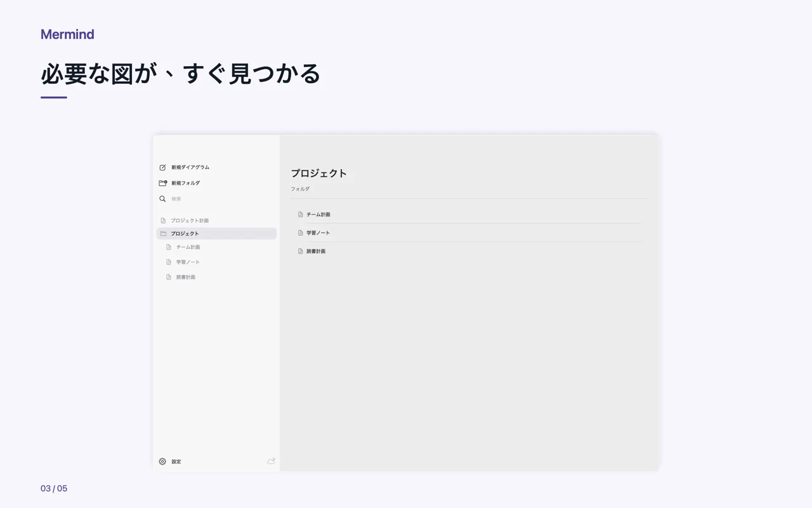
Task: Click the cloud sync icon at sidebar bottom
Action: pos(271,461)
